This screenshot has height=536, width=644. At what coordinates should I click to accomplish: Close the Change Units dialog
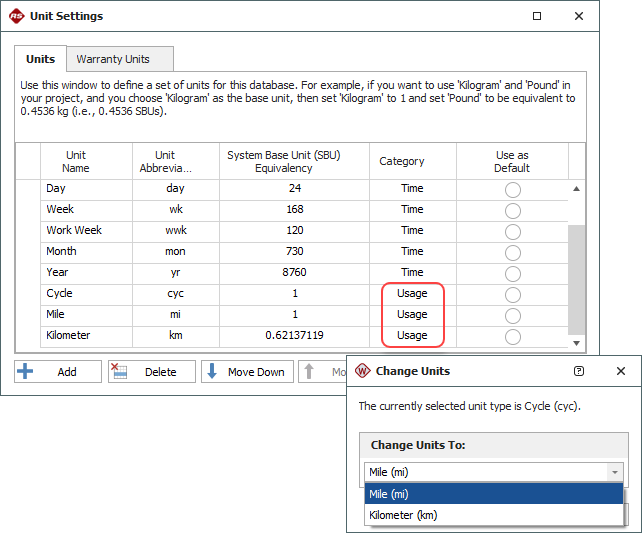point(621,371)
